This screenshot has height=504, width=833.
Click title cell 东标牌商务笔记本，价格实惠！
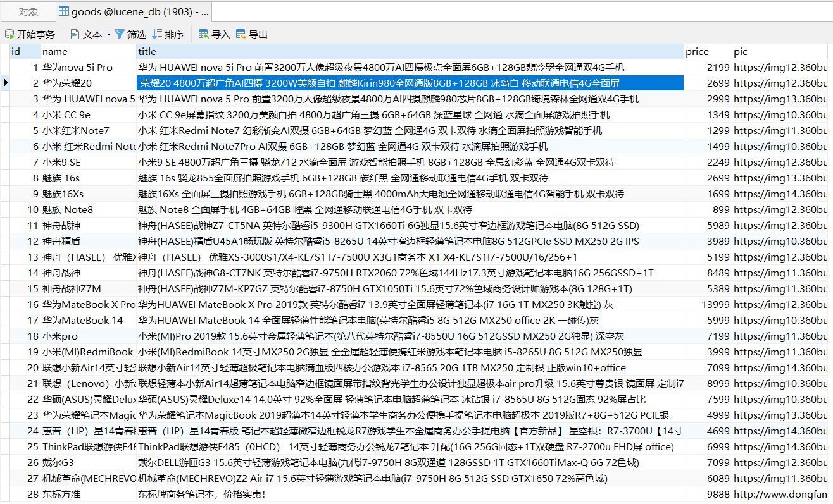pyautogui.click(x=410, y=494)
